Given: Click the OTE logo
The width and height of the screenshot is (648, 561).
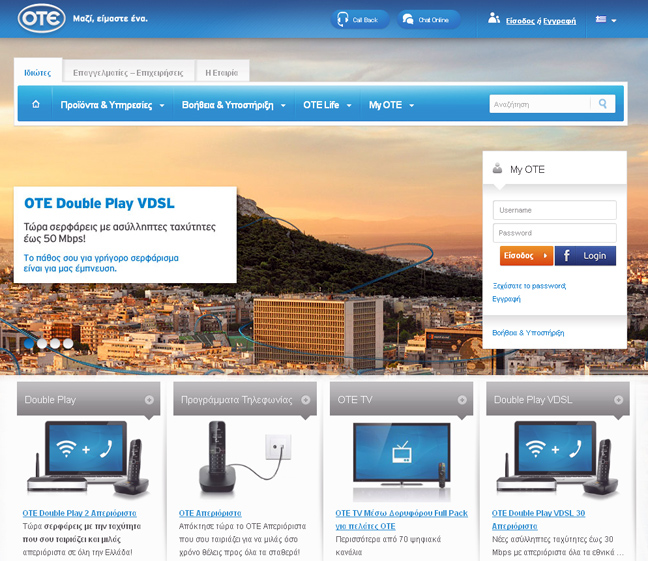Looking at the screenshot, I should click(40, 19).
